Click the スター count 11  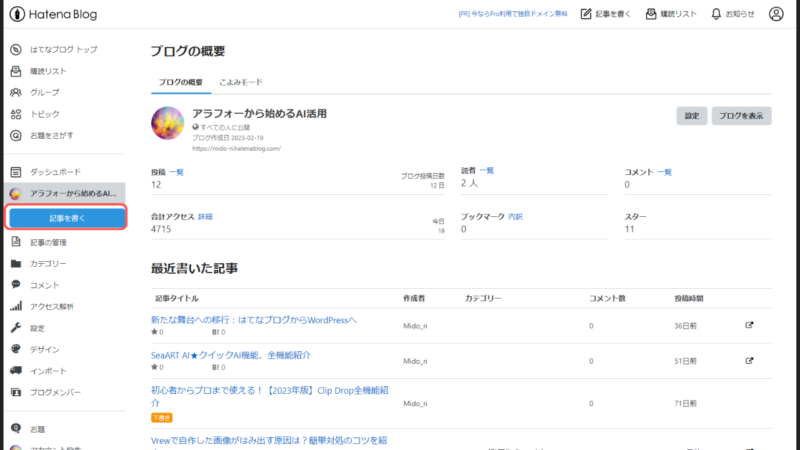[629, 229]
